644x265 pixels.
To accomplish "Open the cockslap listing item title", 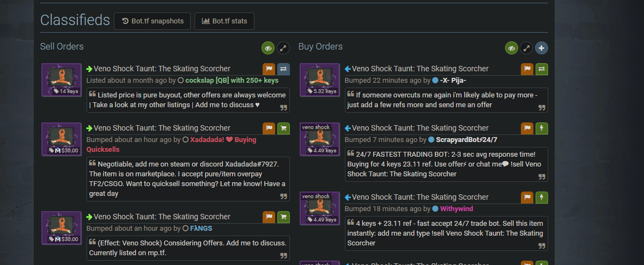I will click(162, 69).
